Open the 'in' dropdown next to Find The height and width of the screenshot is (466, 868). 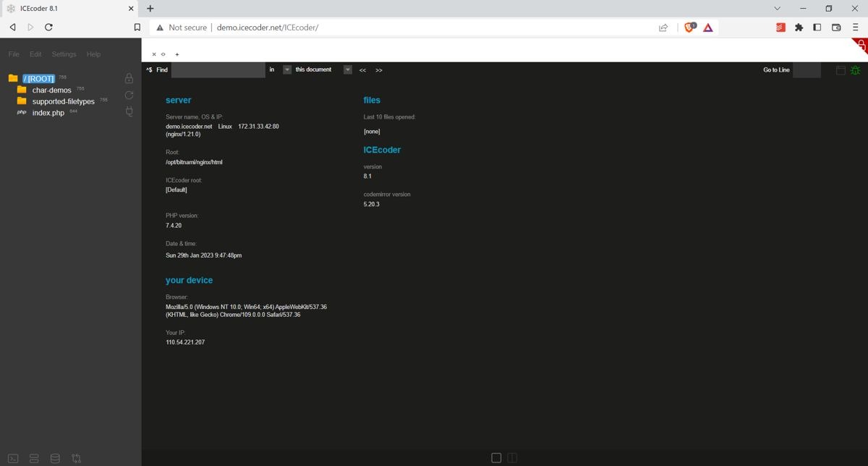pyautogui.click(x=286, y=69)
